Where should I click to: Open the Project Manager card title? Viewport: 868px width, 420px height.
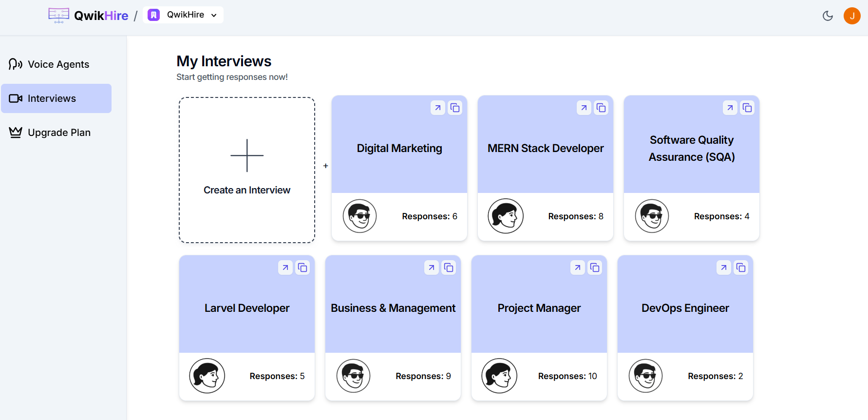pos(539,308)
